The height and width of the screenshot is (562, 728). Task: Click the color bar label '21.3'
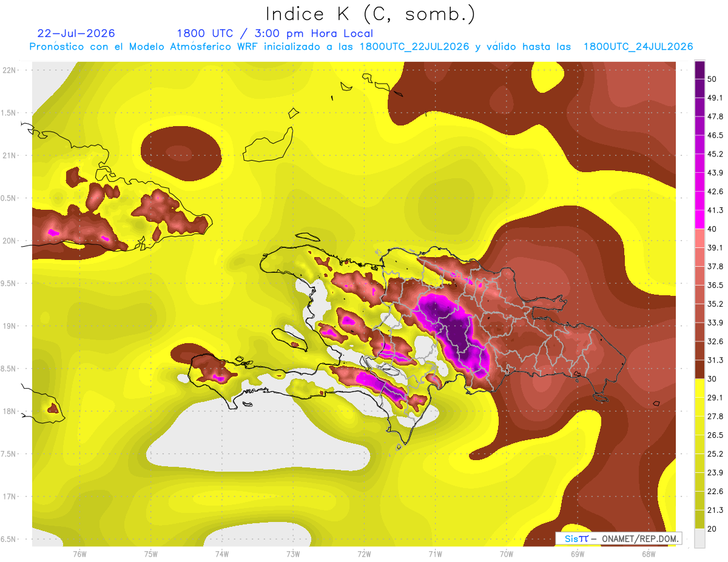[x=715, y=510]
